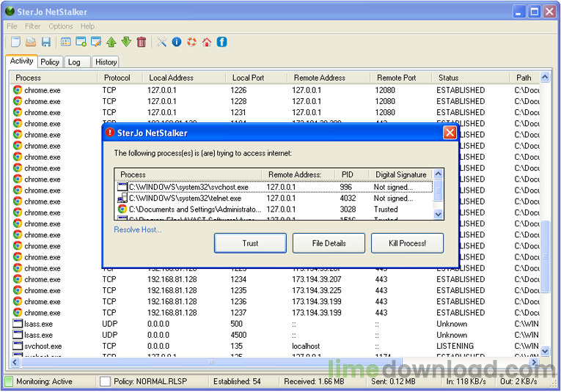The image size is (561, 392).
Task: Click the Resolve Host... link
Action: point(138,229)
